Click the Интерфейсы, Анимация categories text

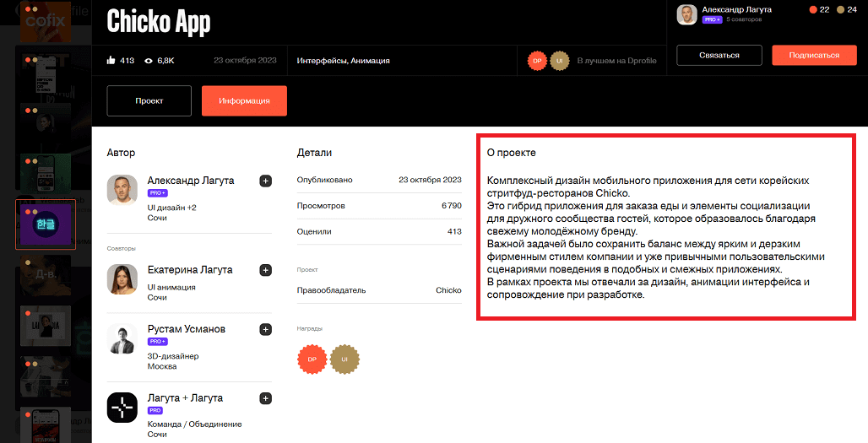tap(343, 61)
